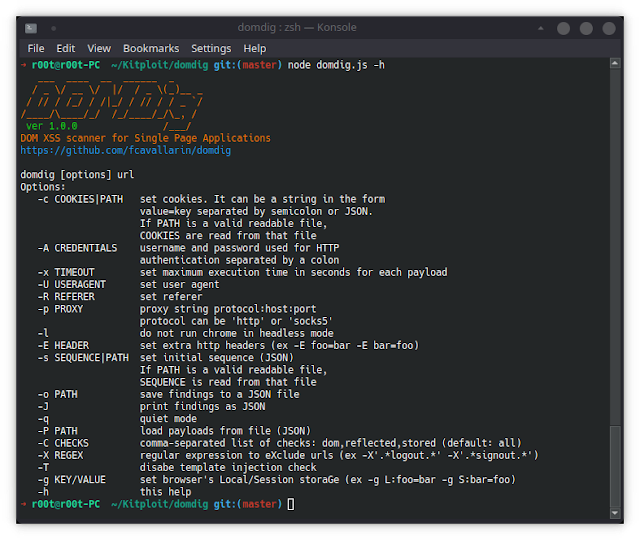This screenshot has height=540, width=640.
Task: Open the github.com/fcavallarin/domdig link
Action: coord(126,151)
